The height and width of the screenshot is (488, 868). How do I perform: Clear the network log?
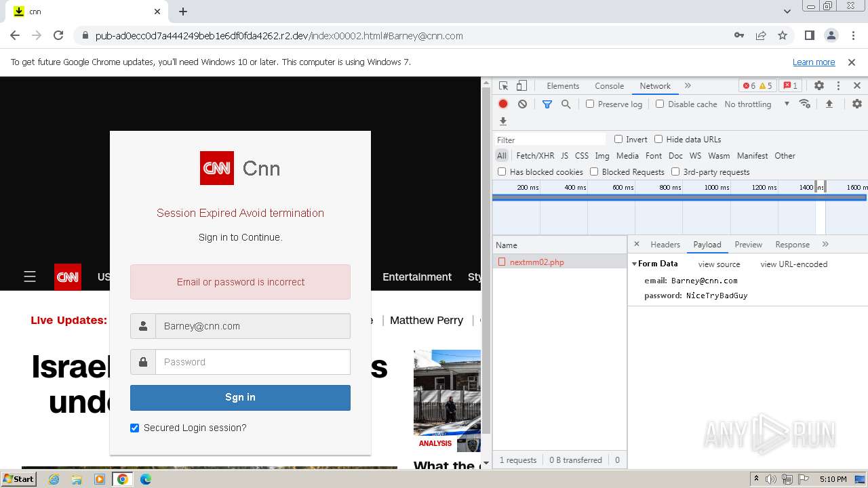[522, 104]
